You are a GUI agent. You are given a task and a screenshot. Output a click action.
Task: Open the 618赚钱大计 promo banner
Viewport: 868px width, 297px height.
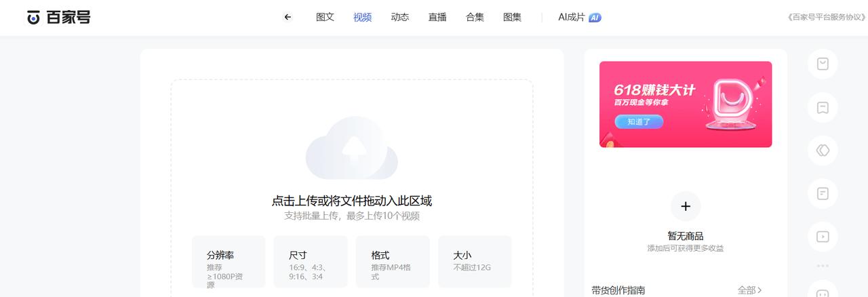click(x=686, y=104)
